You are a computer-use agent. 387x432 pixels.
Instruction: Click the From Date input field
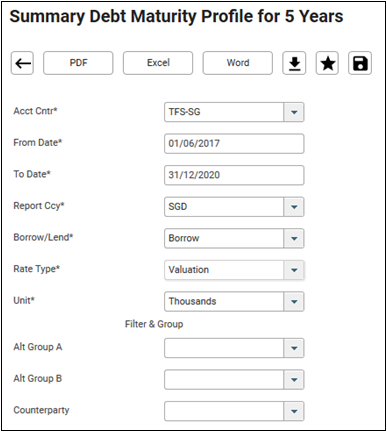pos(234,144)
